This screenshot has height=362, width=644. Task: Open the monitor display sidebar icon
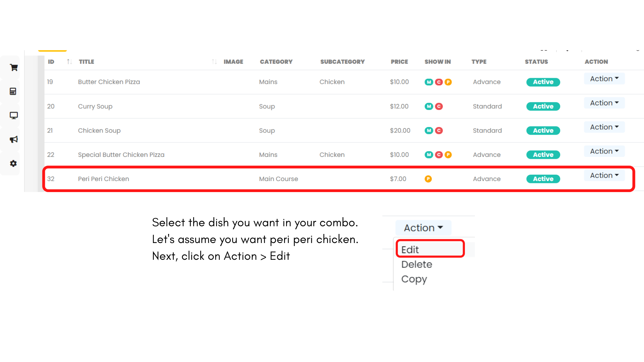point(13,116)
